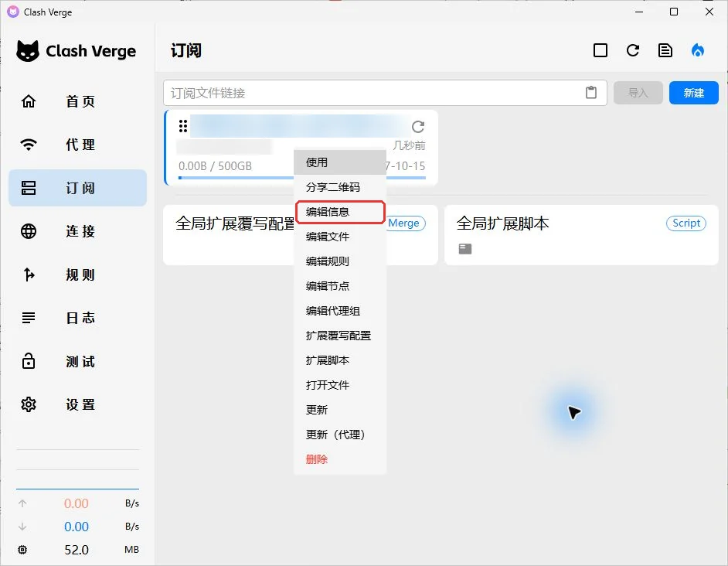Paste from clipboard icon in link field

click(x=591, y=93)
